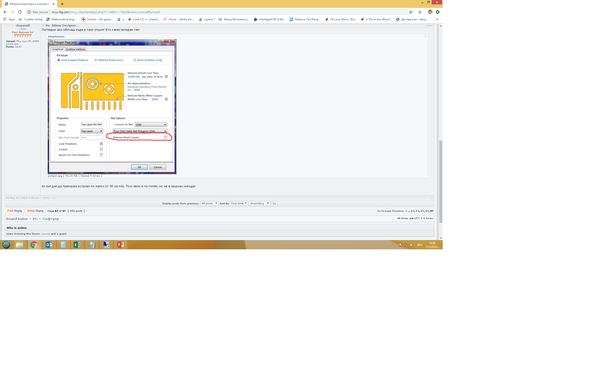Toggle the Remove Necks When Copper checkbox

point(166,99)
